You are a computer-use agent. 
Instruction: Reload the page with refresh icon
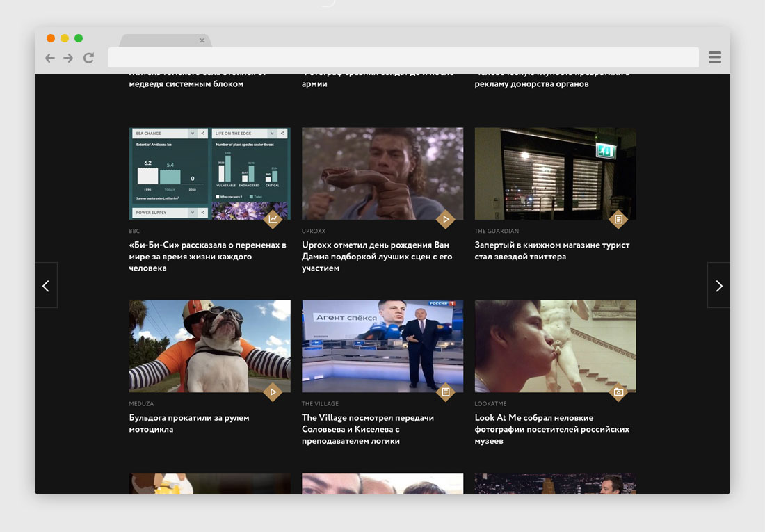pyautogui.click(x=88, y=58)
